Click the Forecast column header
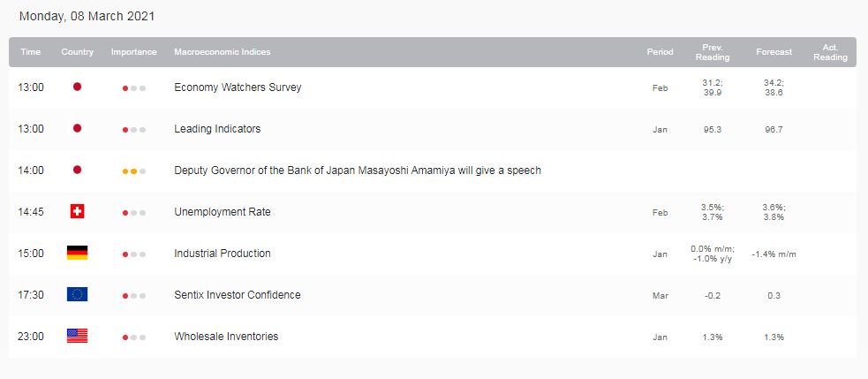This screenshot has width=868, height=379. 774,52
